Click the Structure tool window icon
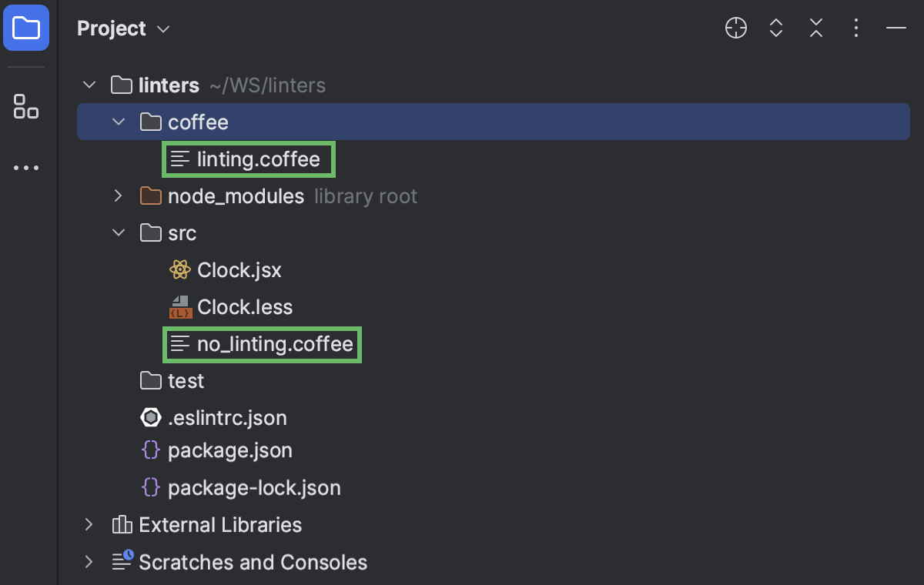Image resolution: width=924 pixels, height=585 pixels. 25,108
